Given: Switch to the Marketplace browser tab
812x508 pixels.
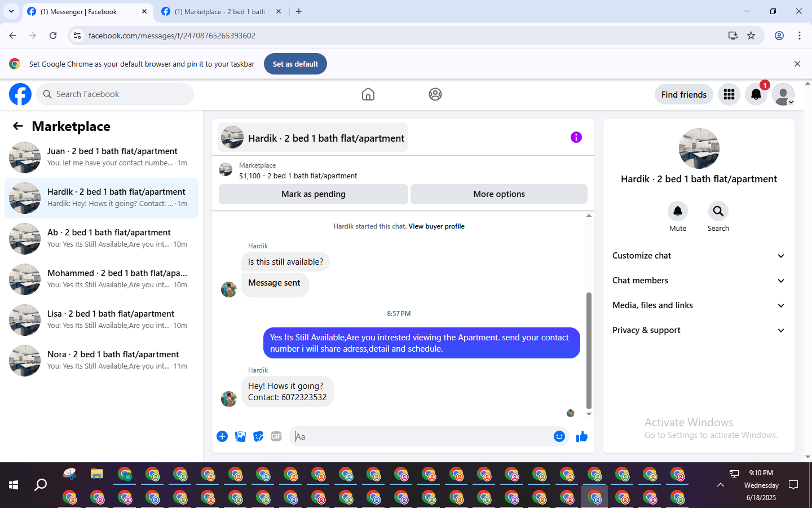Looking at the screenshot, I should click(220, 11).
